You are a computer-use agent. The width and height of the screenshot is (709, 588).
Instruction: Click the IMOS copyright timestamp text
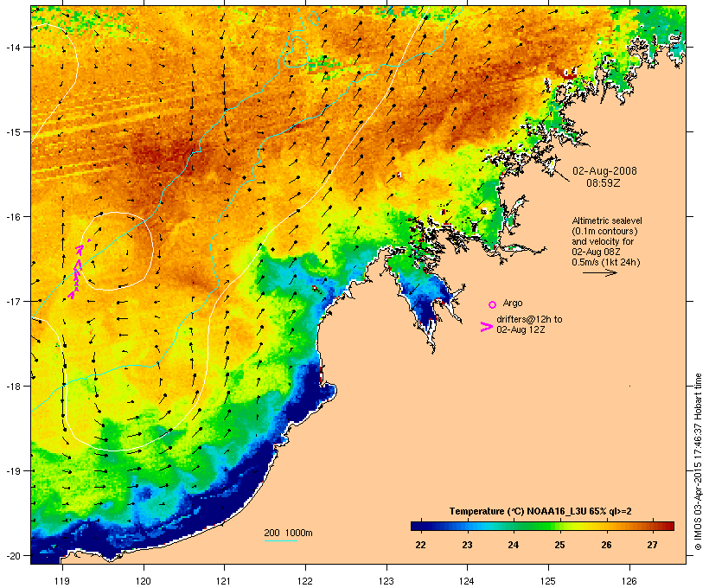(698, 462)
